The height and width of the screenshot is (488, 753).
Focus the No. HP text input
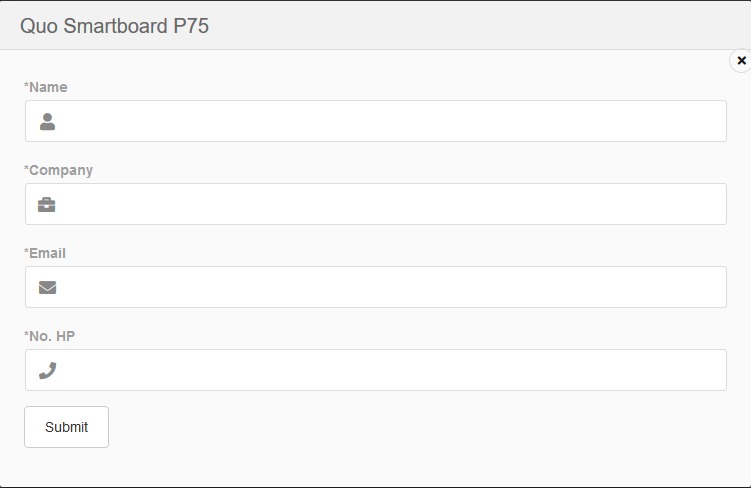[390, 371]
